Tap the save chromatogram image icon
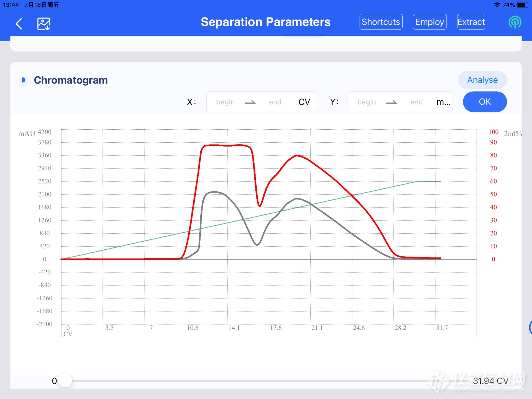The height and width of the screenshot is (399, 532). click(x=44, y=24)
